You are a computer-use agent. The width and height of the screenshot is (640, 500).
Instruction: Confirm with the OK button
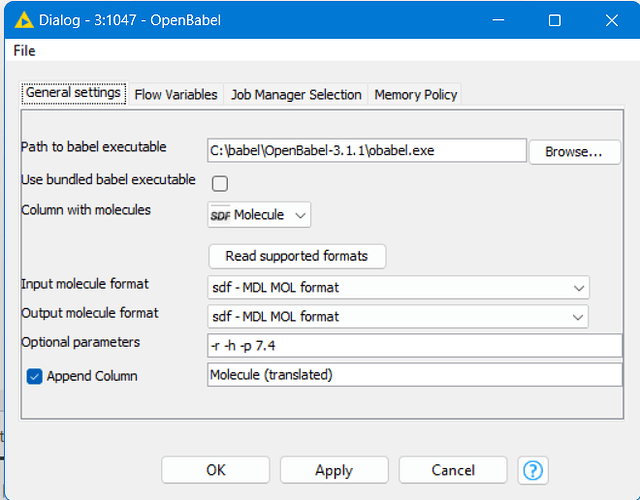(x=216, y=470)
